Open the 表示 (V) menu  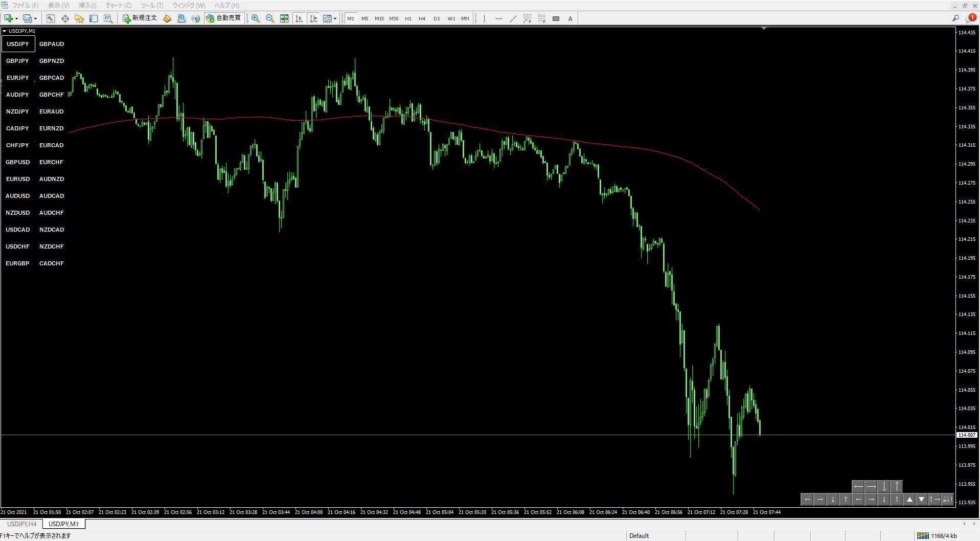[59, 6]
